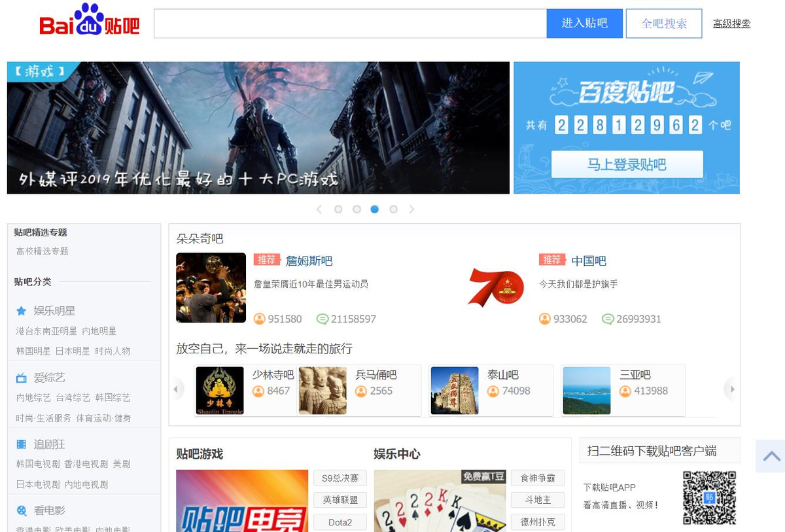Open the 看电影 category

coord(50,511)
